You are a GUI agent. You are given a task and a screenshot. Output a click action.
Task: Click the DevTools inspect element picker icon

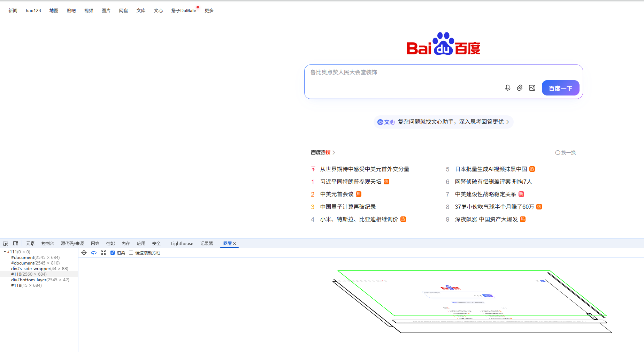point(6,243)
